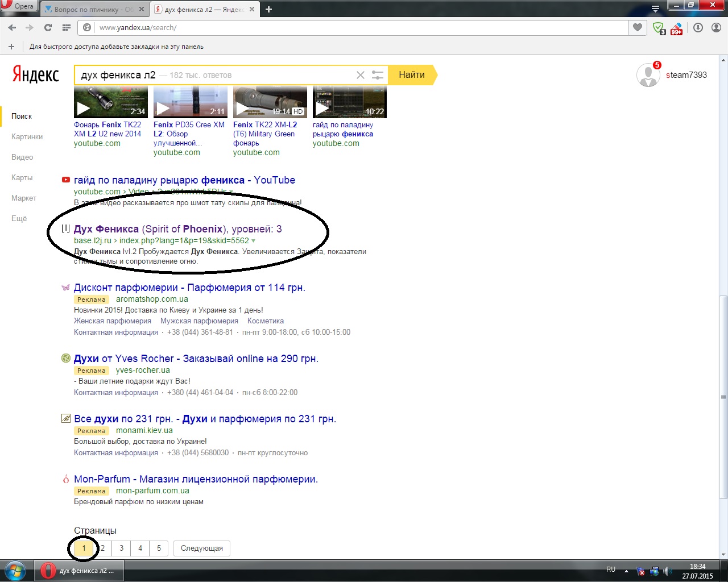The height and width of the screenshot is (582, 728).
Task: Play the 10:22 paladin guide thumbnail
Action: click(x=350, y=102)
